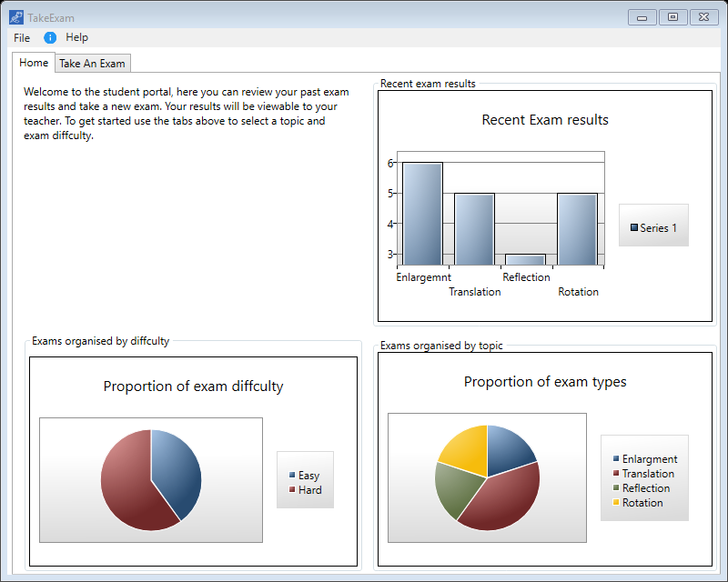The image size is (728, 582).
Task: Minimize the TakeExam window
Action: coord(642,16)
